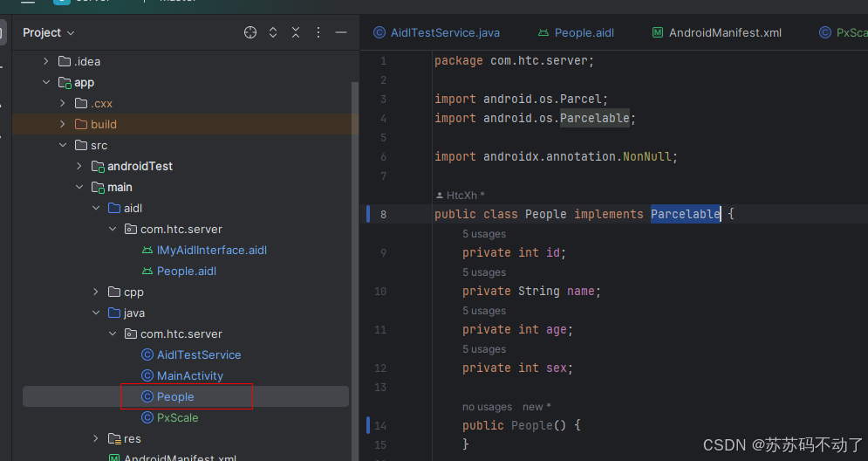Image resolution: width=868 pixels, height=461 pixels.
Task: Collapse the aidl folder
Action: click(96, 208)
